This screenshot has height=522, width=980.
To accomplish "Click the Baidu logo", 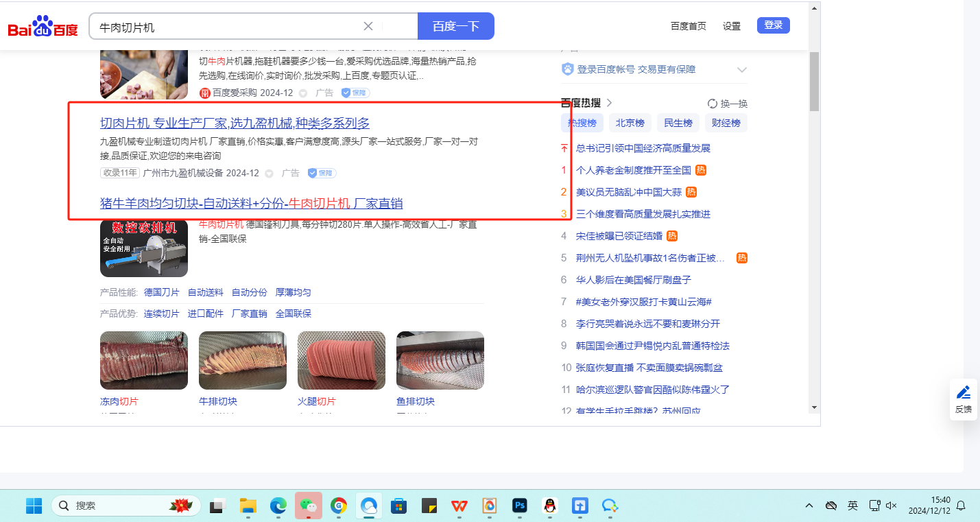I will [43, 27].
